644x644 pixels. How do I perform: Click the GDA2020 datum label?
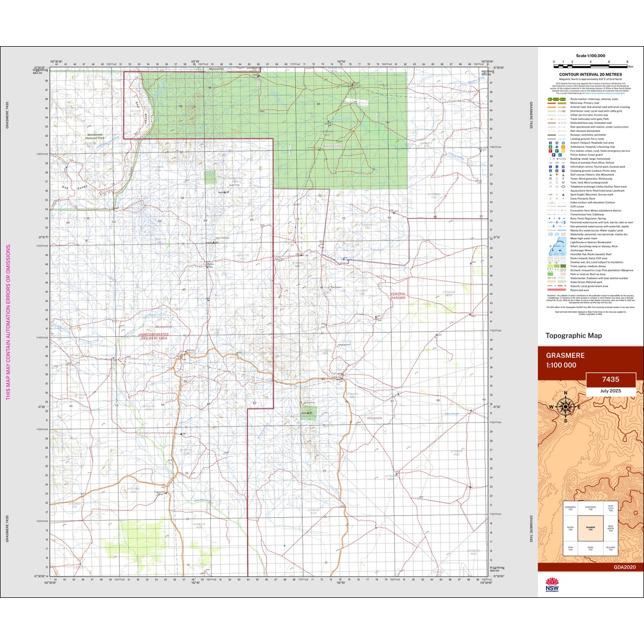pyautogui.click(x=625, y=567)
